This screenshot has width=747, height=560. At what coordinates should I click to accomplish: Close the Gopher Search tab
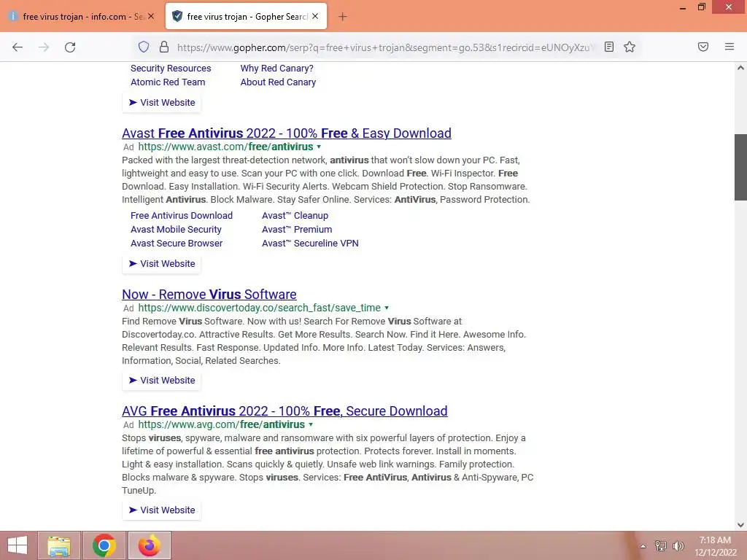click(315, 16)
